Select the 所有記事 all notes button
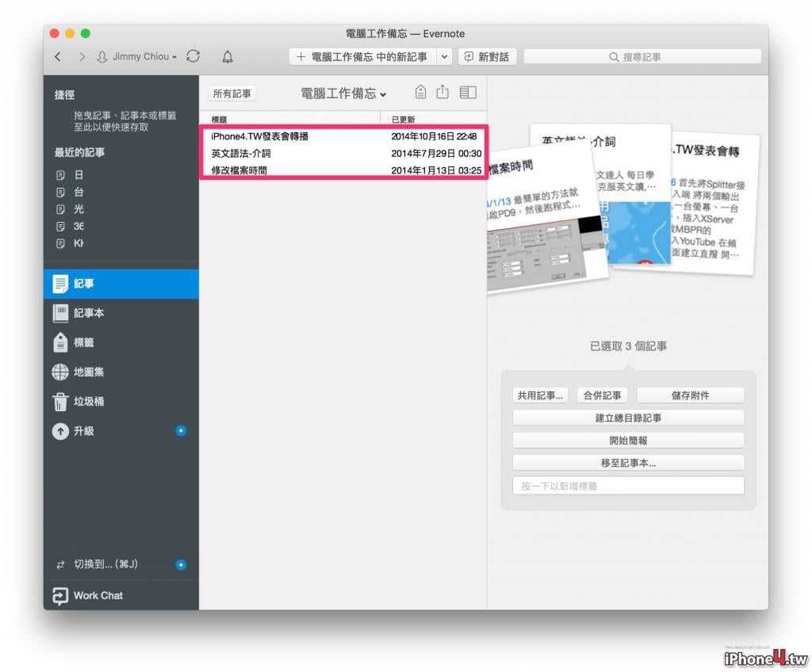Screen dimensions: 812x672 tap(232, 94)
